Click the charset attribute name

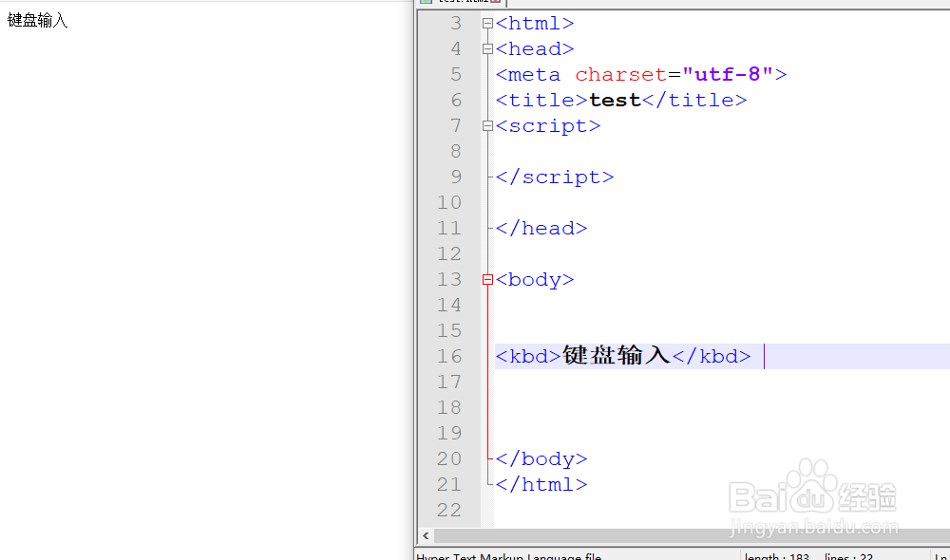[x=621, y=74]
